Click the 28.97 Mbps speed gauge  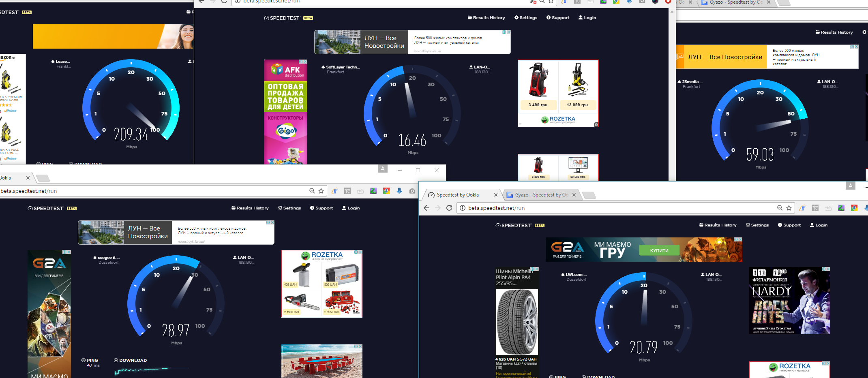176,300
